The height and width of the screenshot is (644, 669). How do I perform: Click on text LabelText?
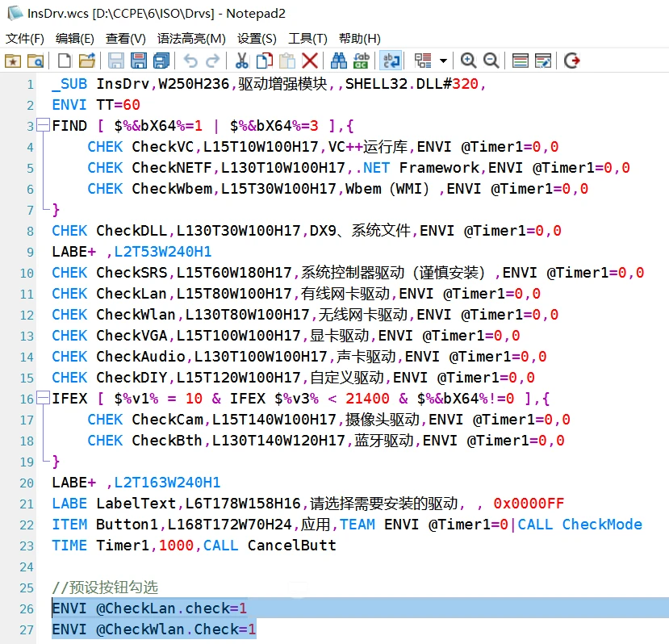[136, 504]
